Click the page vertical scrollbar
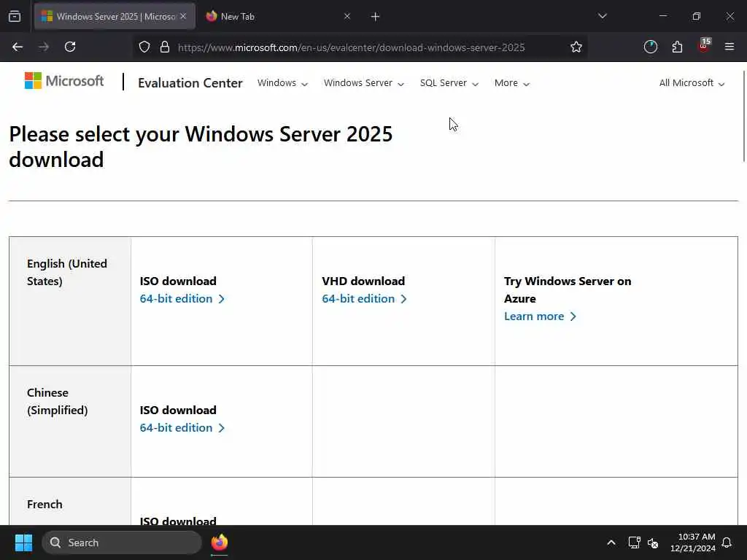 (x=743, y=117)
